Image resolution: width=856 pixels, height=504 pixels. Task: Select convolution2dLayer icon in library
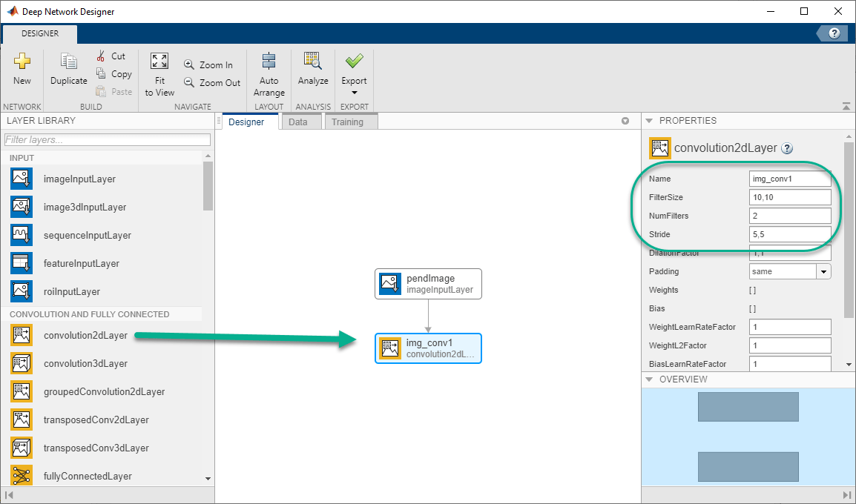[22, 336]
